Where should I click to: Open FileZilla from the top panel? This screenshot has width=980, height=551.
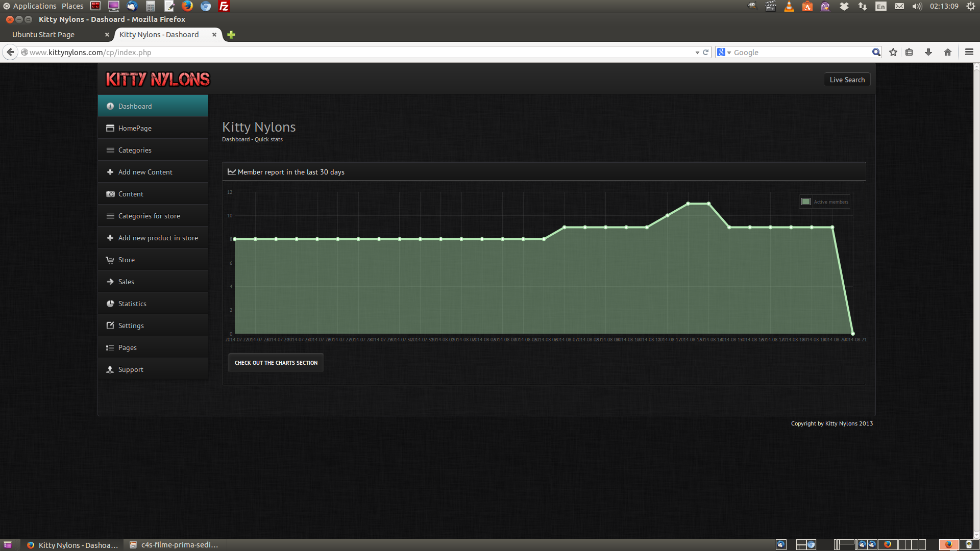tap(224, 6)
